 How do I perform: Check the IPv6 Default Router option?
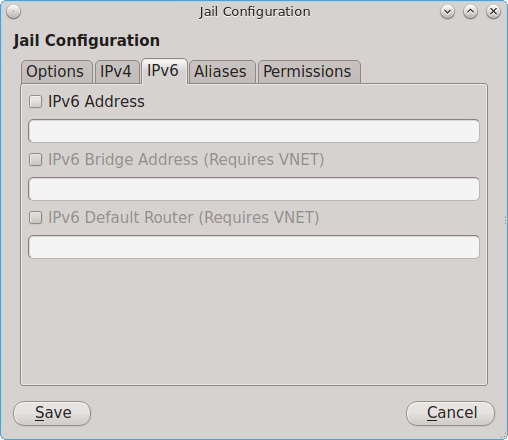point(35,218)
